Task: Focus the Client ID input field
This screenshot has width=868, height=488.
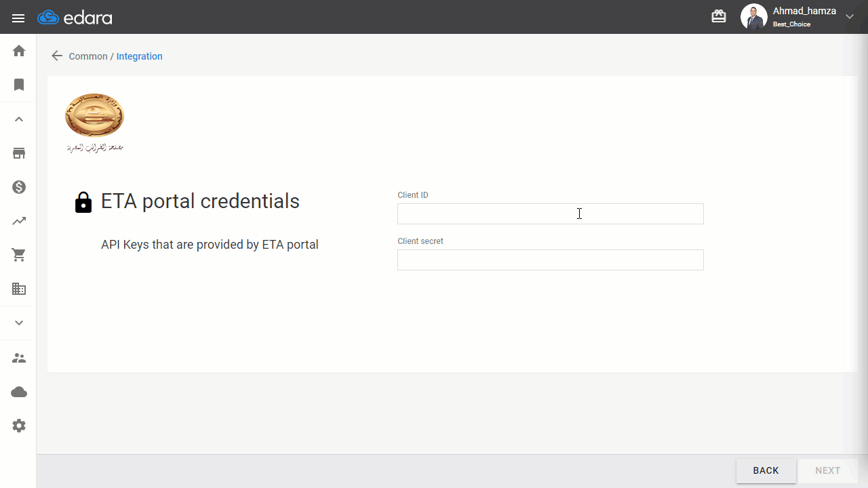Action: [x=551, y=213]
